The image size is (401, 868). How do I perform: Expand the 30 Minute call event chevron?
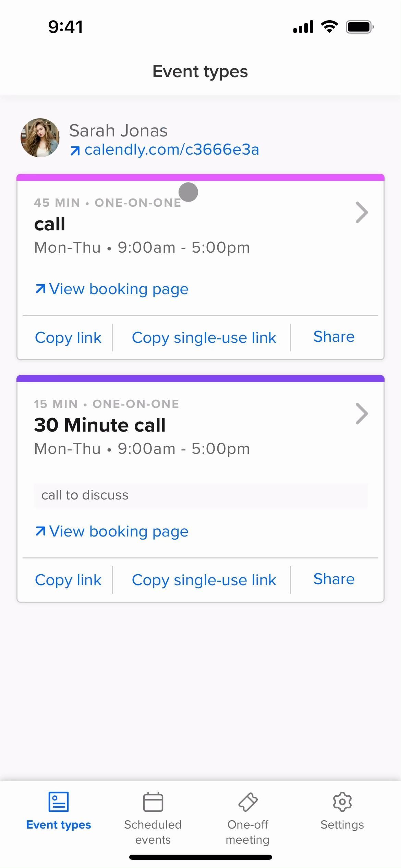click(362, 414)
